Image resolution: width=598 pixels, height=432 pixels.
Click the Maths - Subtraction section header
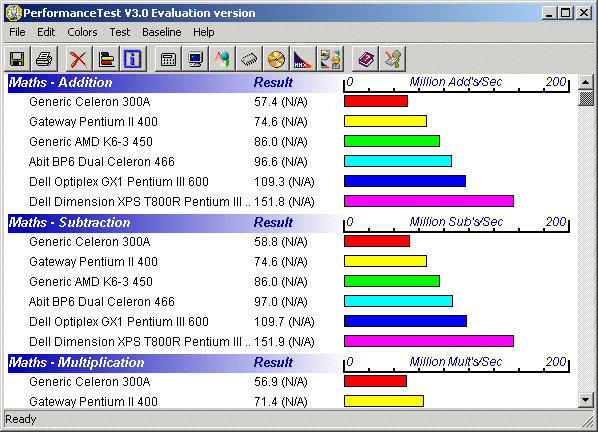point(69,223)
